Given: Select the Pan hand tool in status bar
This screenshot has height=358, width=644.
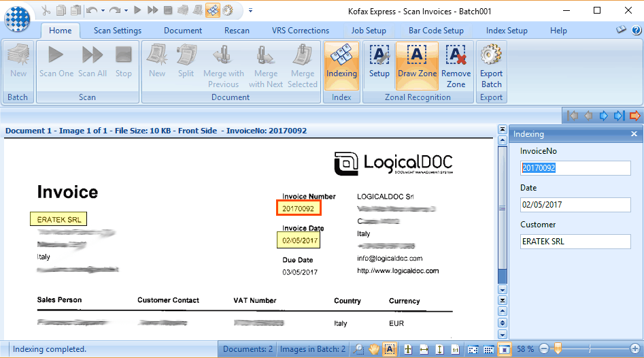Looking at the screenshot, I should [374, 349].
